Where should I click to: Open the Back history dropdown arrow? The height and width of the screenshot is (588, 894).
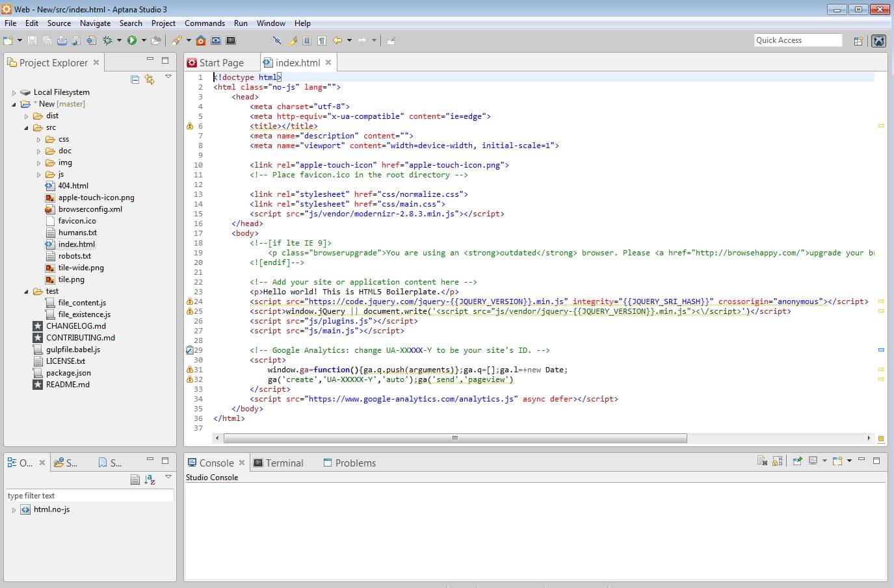(x=349, y=40)
